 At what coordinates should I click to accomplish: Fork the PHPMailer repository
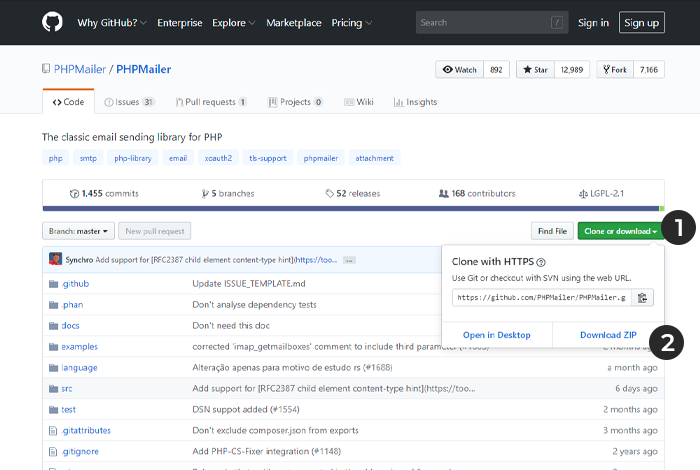[615, 70]
